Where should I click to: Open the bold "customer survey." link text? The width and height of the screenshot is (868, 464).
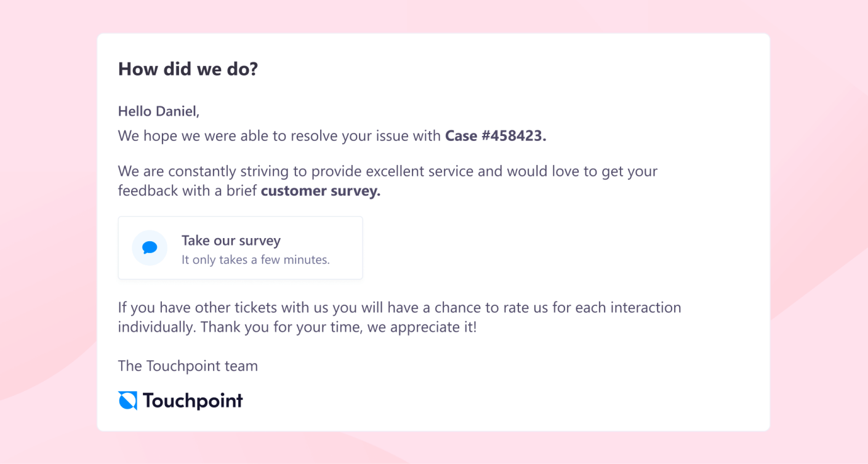(x=321, y=191)
